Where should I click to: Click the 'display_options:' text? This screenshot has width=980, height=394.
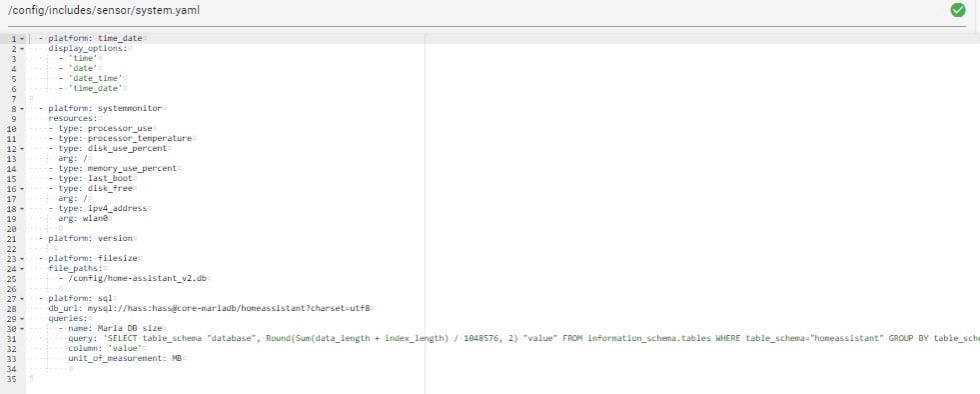pyautogui.click(x=88, y=48)
